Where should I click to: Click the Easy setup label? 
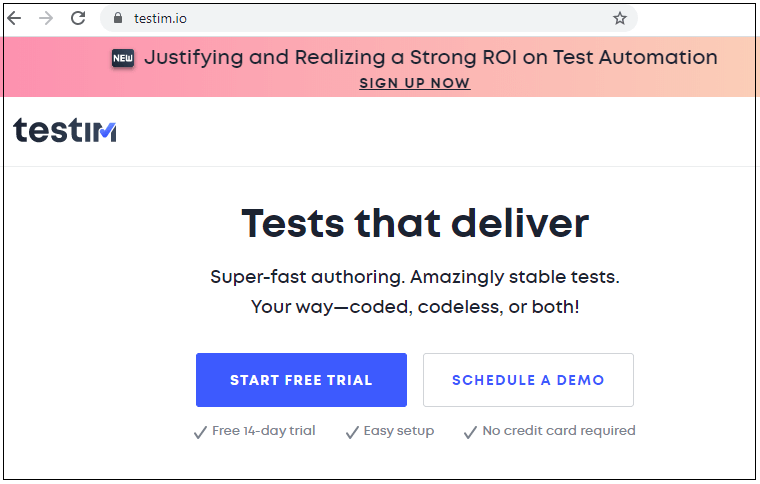coord(399,431)
